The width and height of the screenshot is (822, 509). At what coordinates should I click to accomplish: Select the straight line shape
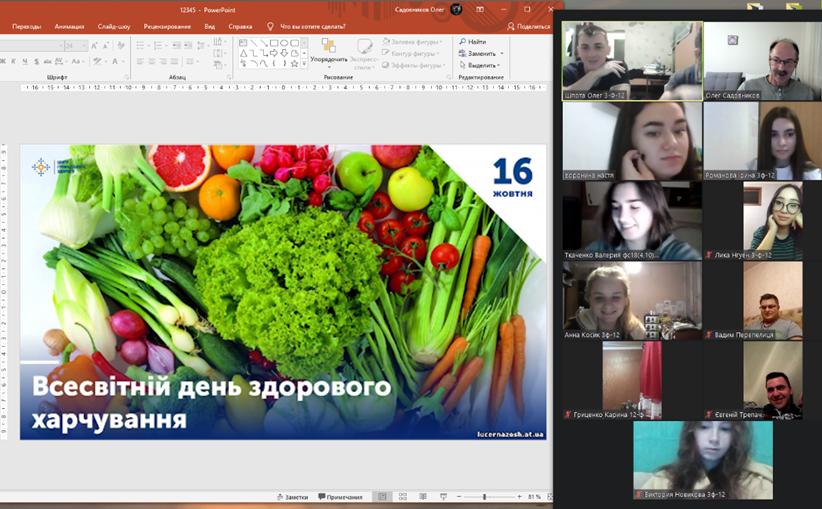253,43
